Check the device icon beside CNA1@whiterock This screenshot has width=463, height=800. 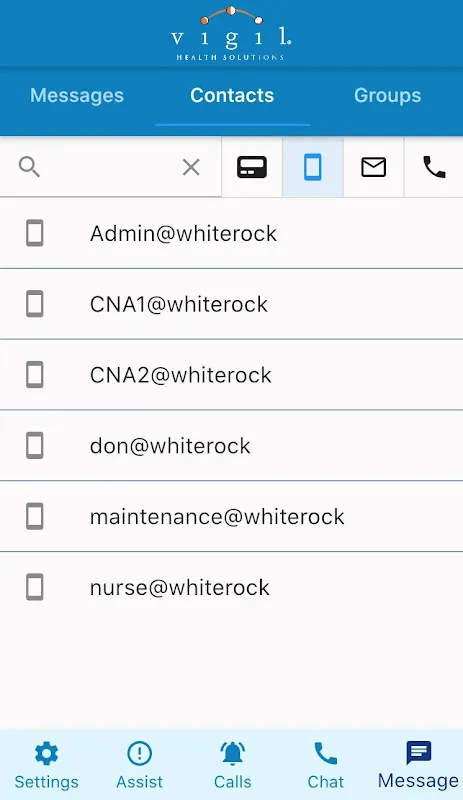[35, 304]
